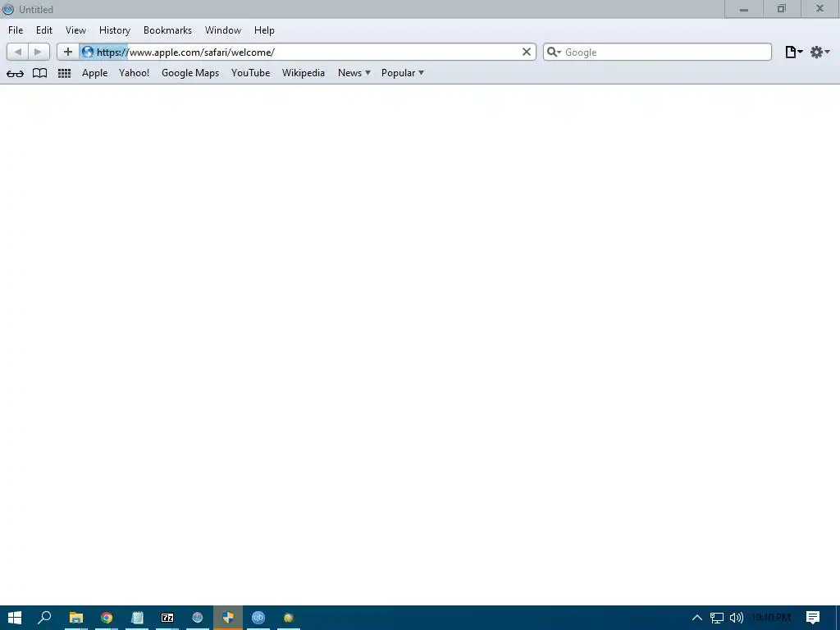This screenshot has height=630, width=840.
Task: Open the Windows Start menu
Action: pyautogui.click(x=15, y=618)
